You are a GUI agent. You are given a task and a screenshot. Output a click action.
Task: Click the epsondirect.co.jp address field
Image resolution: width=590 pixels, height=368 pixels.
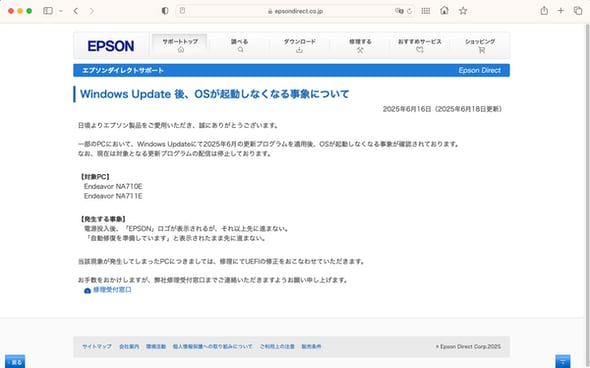pos(295,11)
